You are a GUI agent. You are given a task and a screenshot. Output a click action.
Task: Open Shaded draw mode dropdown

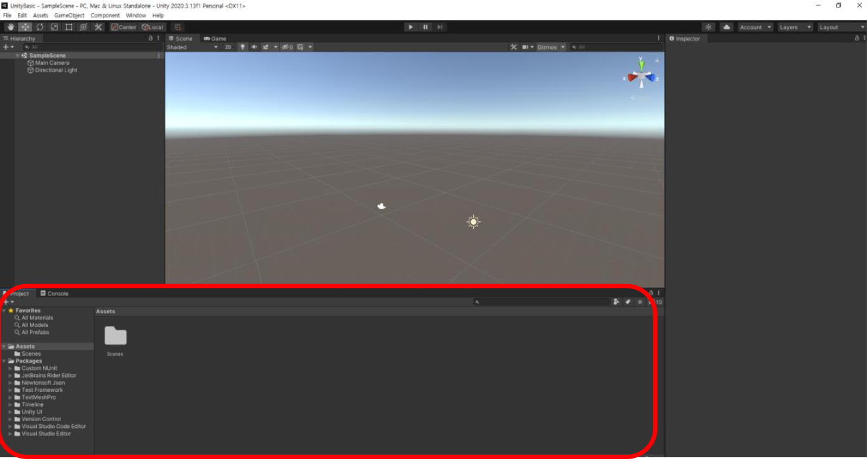click(x=192, y=47)
